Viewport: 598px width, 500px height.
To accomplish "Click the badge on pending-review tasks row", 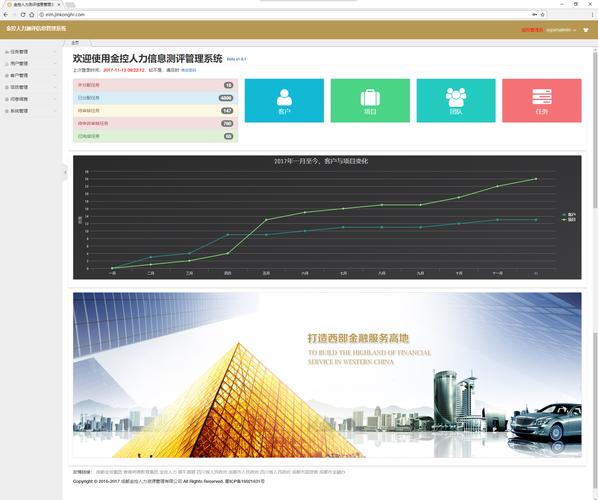I will (x=227, y=111).
